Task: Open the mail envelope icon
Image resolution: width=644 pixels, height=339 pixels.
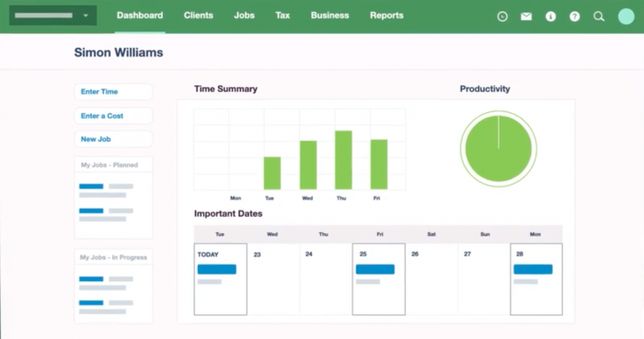Action: pos(526,17)
